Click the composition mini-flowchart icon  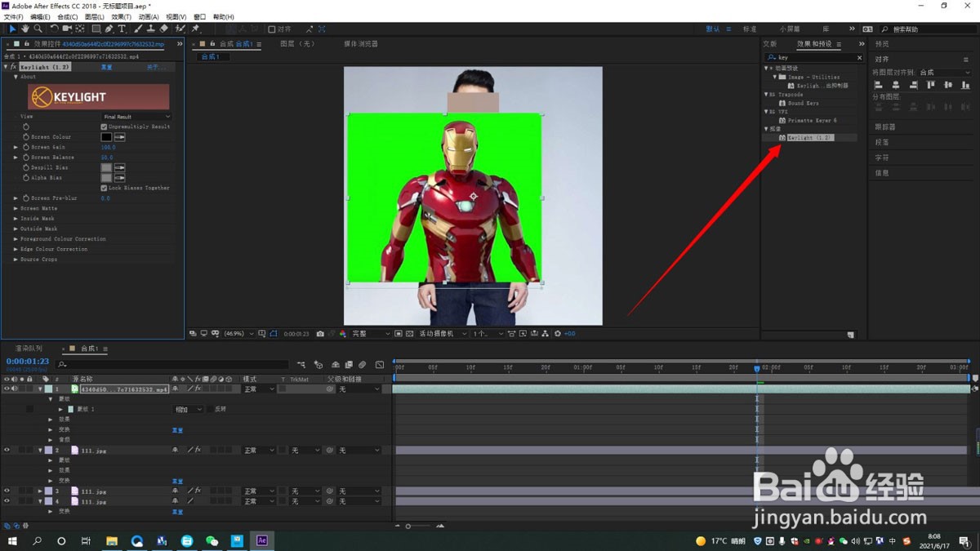click(301, 365)
